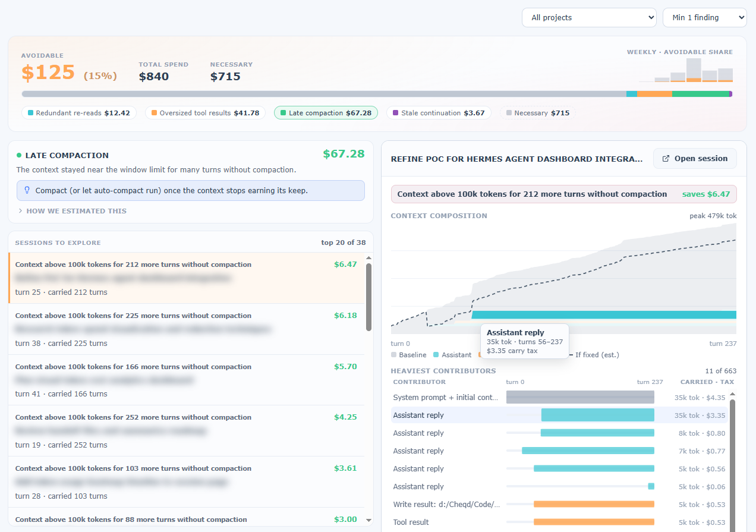Click the gray Necessary segment of spend bar
Image resolution: width=756 pixels, height=532 pixels.
(x=324, y=94)
